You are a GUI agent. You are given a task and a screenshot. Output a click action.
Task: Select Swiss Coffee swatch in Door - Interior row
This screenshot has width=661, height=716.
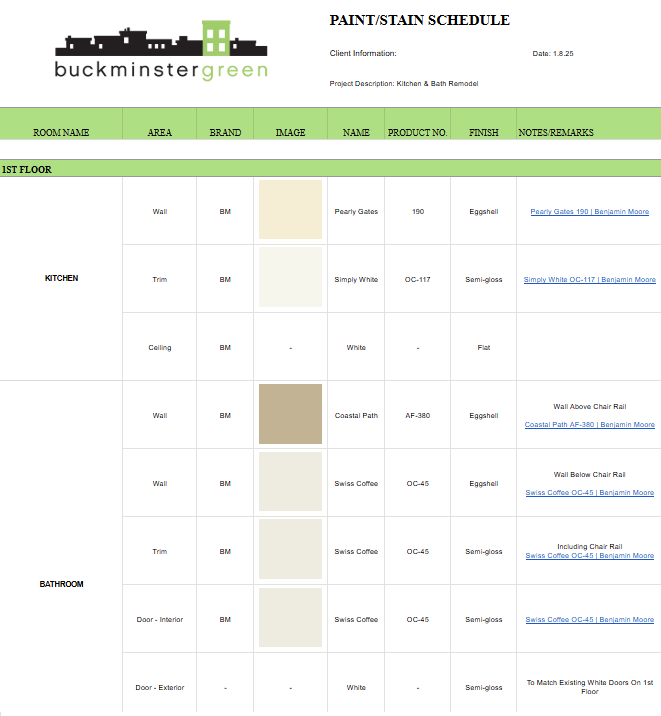click(x=290, y=617)
